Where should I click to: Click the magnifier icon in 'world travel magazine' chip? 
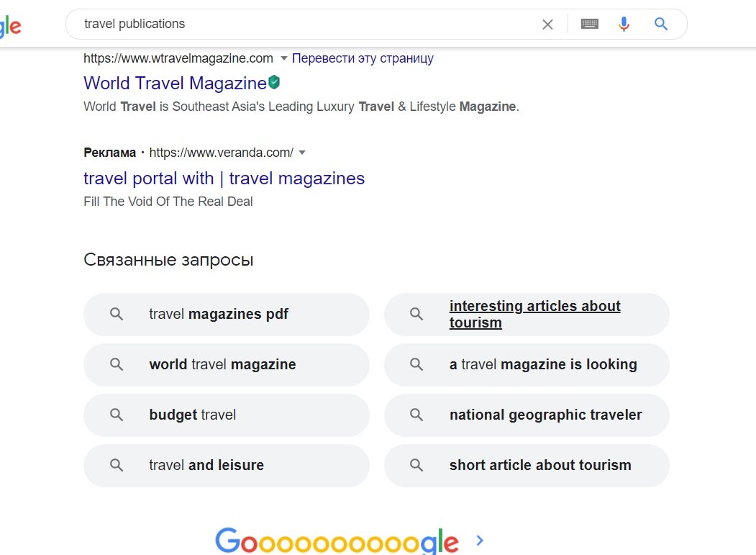[x=117, y=364]
